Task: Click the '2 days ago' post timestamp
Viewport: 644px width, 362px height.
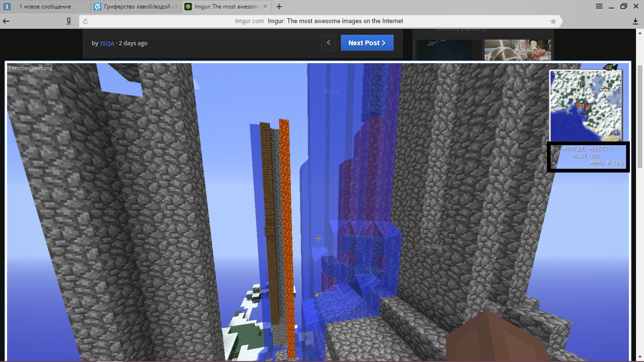Action: click(133, 43)
